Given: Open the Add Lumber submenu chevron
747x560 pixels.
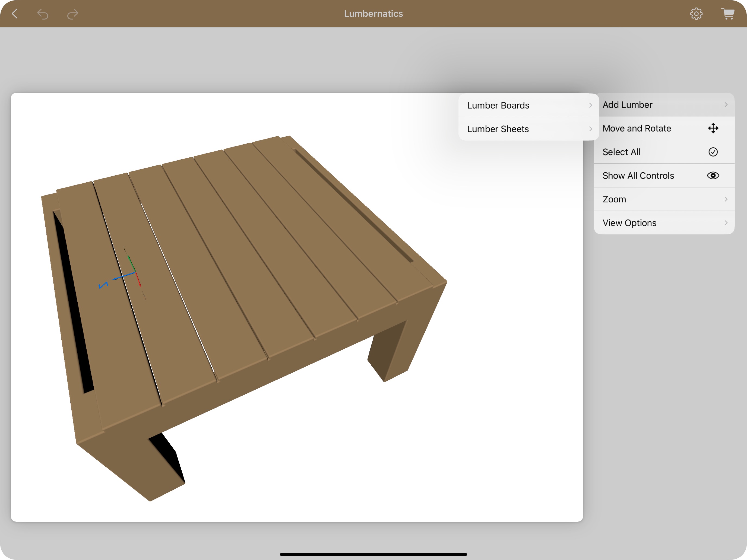Looking at the screenshot, I should 726,105.
